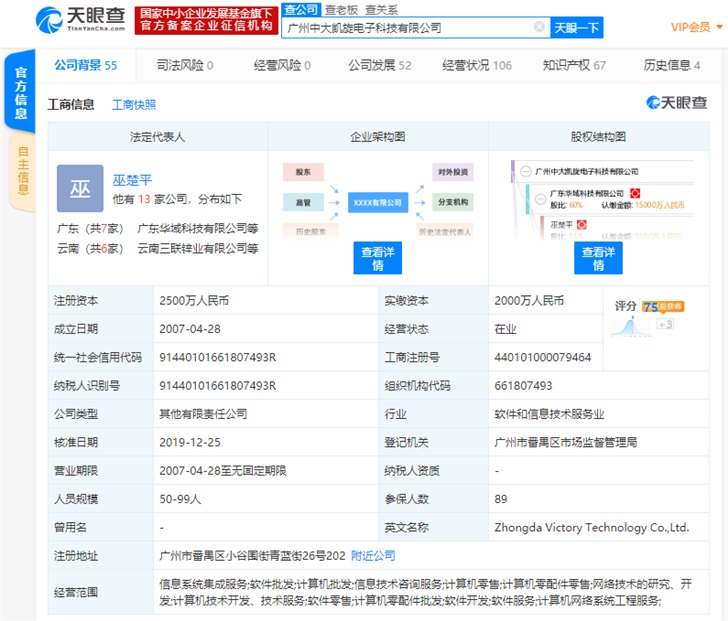Viewport: 728px width, 621px height.
Task: Click the +3 score badge
Action: click(665, 324)
